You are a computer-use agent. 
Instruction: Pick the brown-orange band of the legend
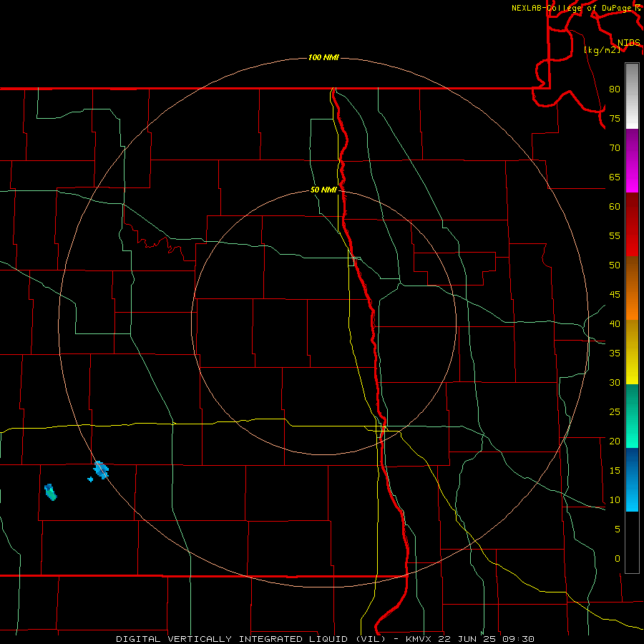pos(632,288)
